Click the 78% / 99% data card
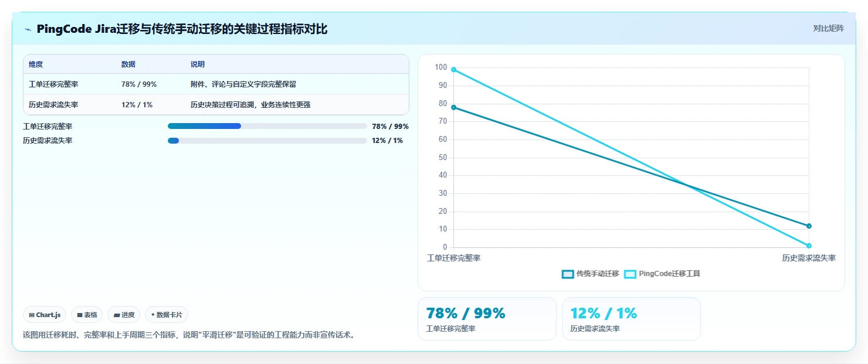This screenshot has width=868, height=364. (x=487, y=319)
